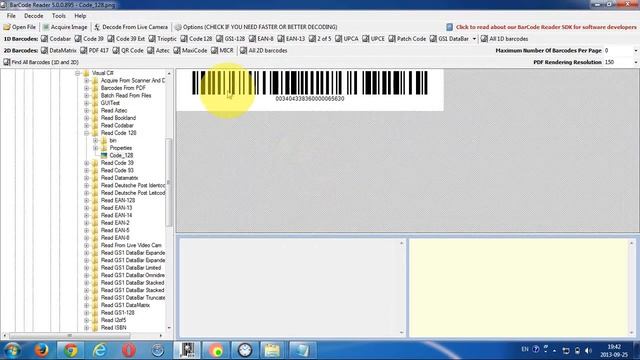Toggle QR Code barcode type
The width and height of the screenshot is (640, 360).
128,51
